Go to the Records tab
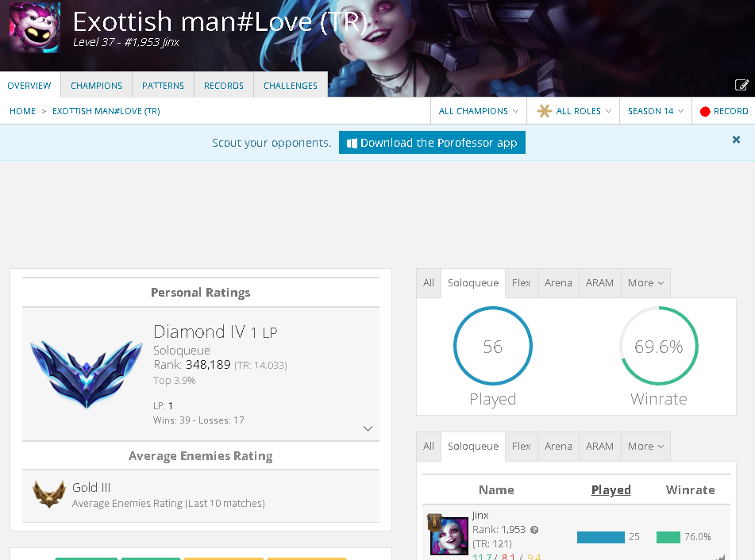Image resolution: width=755 pixels, height=560 pixels. (223, 85)
